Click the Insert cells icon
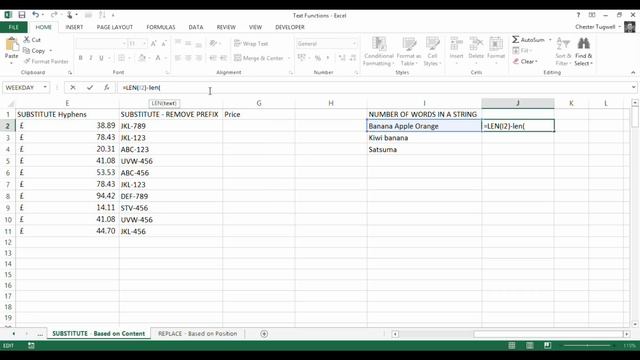Image resolution: width=640 pixels, height=360 pixels. tap(456, 48)
